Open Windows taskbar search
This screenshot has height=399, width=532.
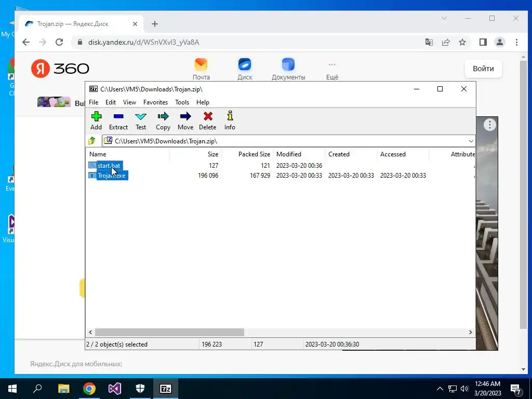point(37,389)
